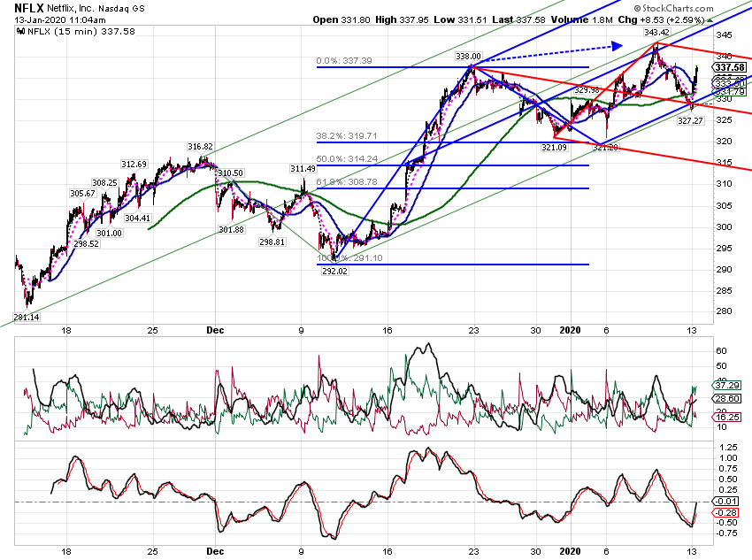The image size is (752, 560).
Task: Click the 345 price axis label
Action: [x=725, y=35]
